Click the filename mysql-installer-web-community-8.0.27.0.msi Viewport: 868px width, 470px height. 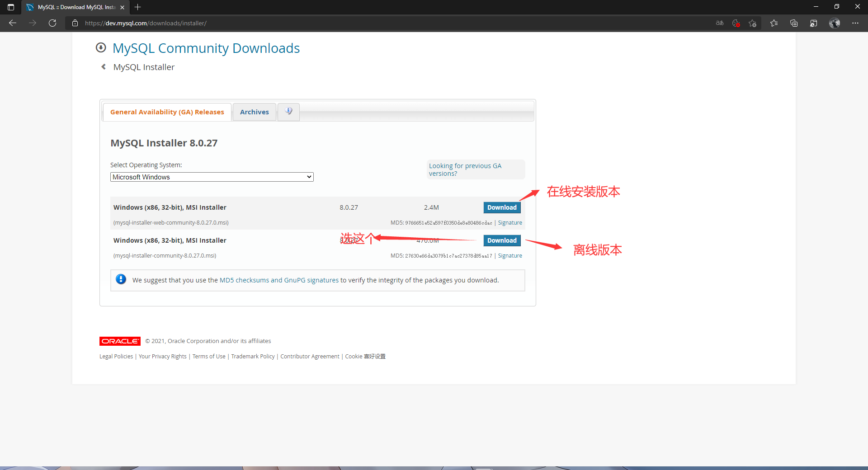(x=171, y=223)
